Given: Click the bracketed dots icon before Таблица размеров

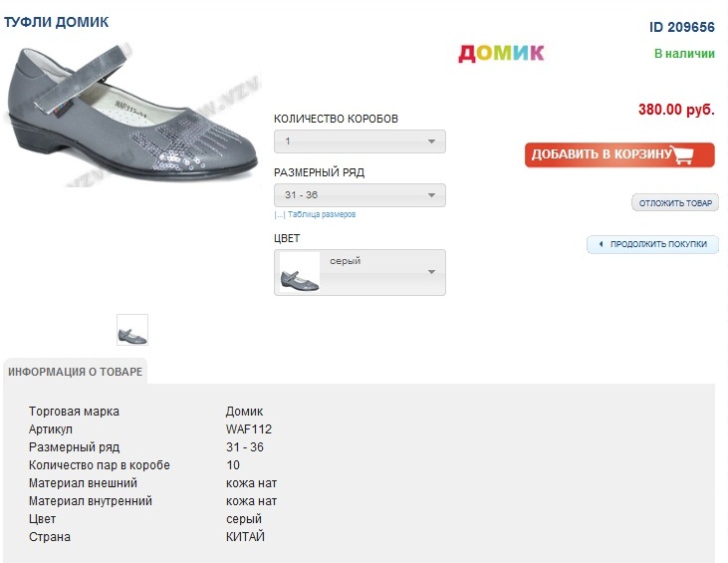Looking at the screenshot, I should click(280, 214).
